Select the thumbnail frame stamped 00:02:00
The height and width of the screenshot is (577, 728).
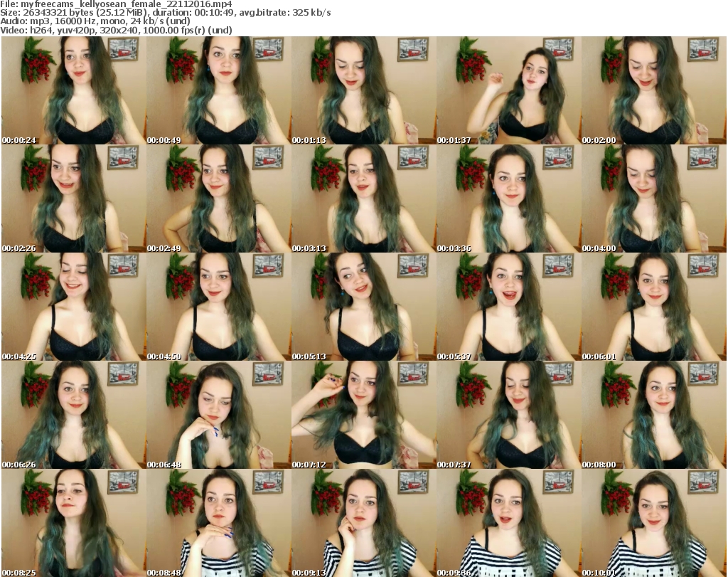654,90
